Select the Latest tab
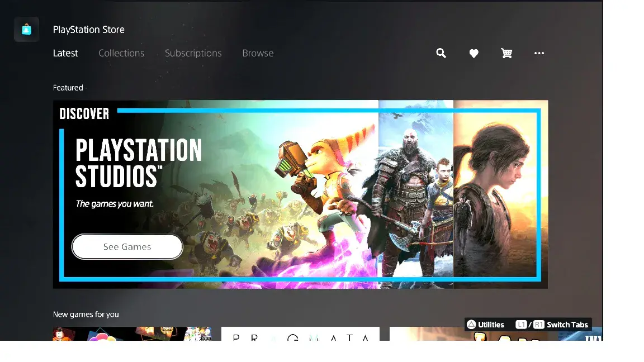 coord(65,53)
